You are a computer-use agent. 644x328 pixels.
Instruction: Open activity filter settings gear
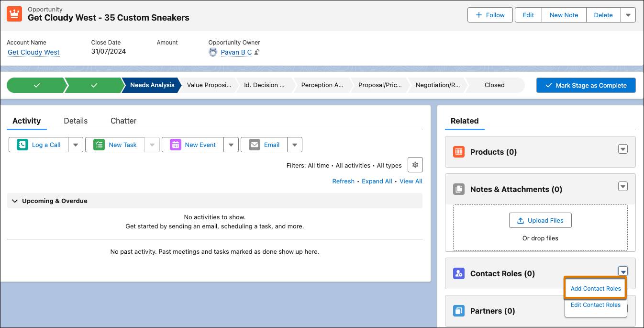pos(415,165)
